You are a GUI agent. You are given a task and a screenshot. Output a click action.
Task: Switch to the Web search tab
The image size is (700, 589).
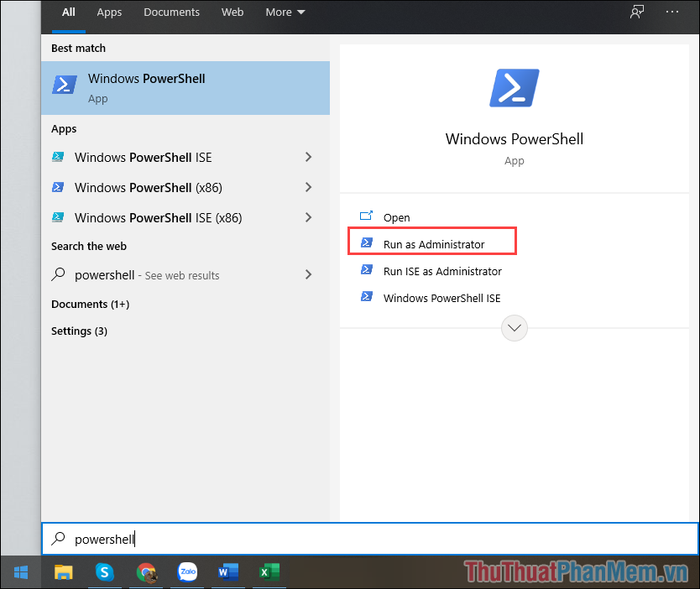[x=232, y=13]
